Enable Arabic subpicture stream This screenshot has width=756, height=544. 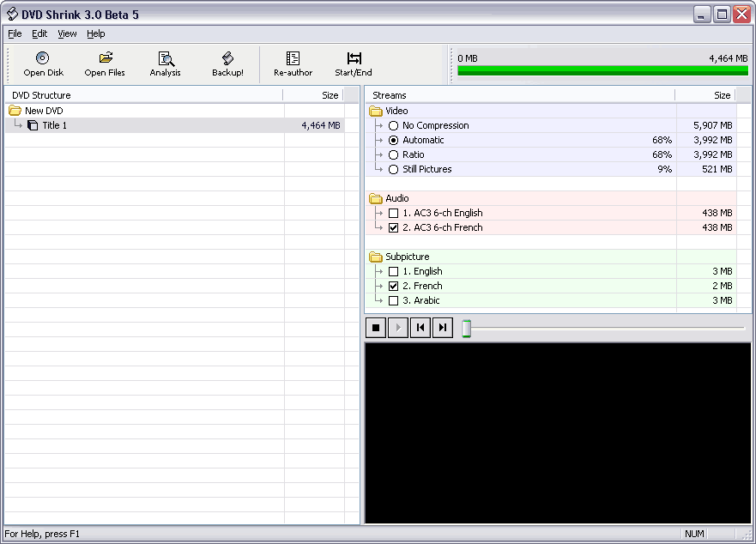(x=393, y=300)
